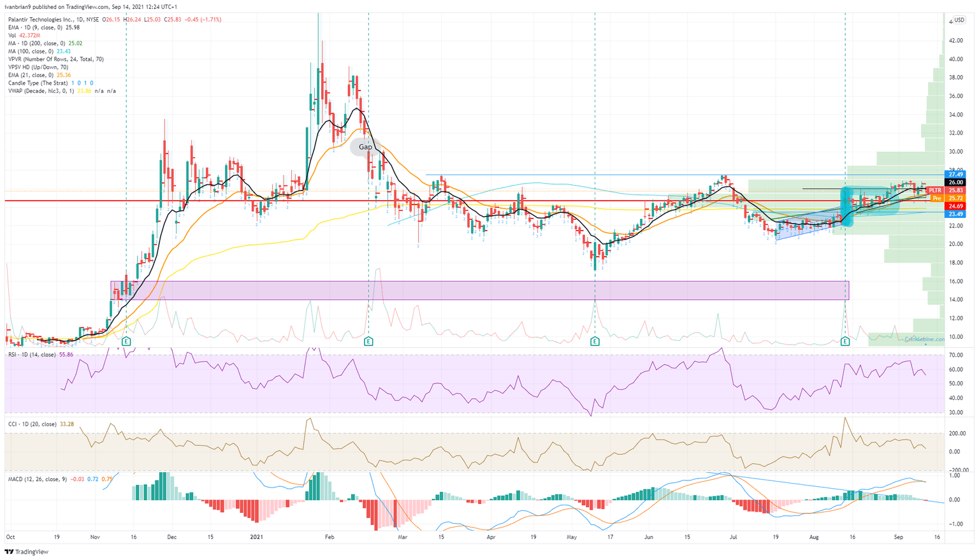Click the EMA (21, close, 0) legend
Viewport: 979px width, 560px height.
coord(40,75)
